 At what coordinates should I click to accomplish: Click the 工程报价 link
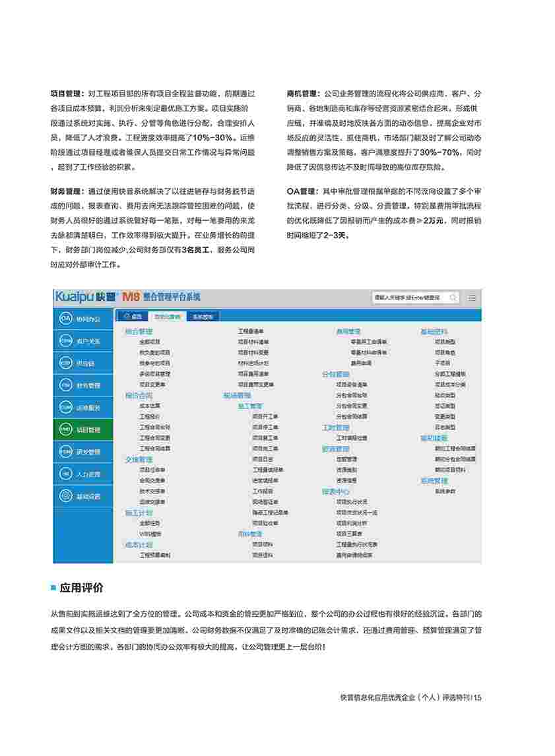(x=150, y=416)
